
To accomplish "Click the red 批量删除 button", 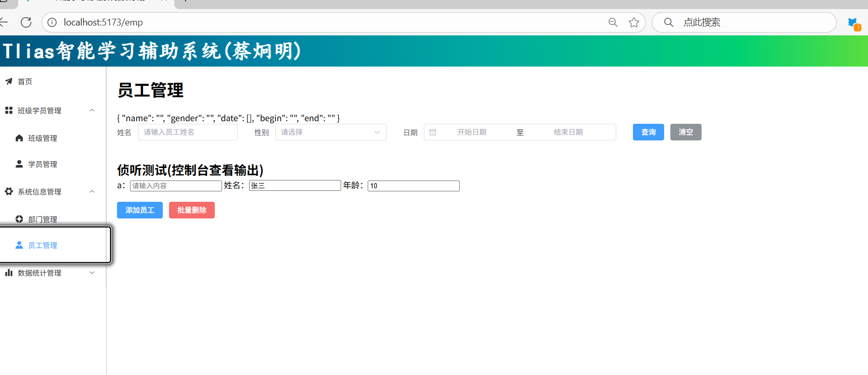I will coord(192,210).
